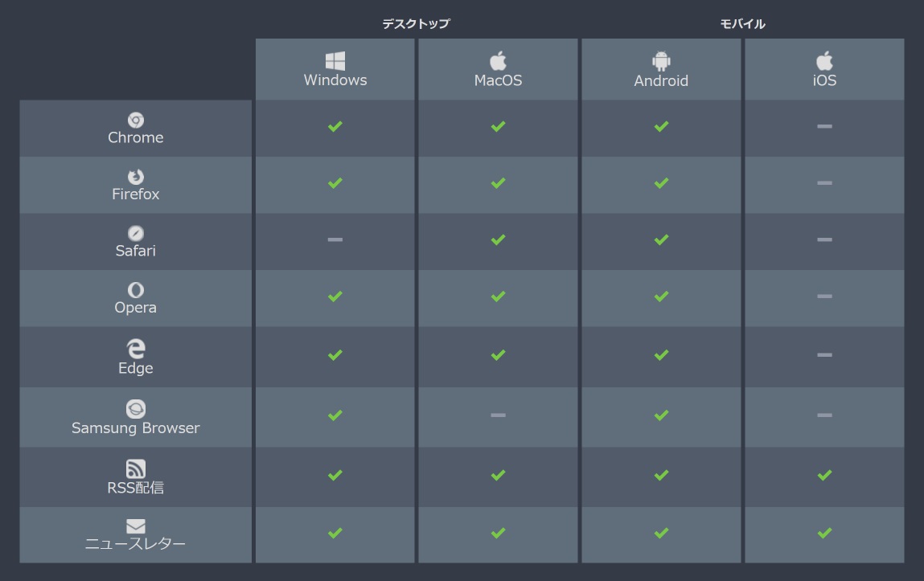Click the checkmark for ニュースレター on Android

[x=661, y=533]
